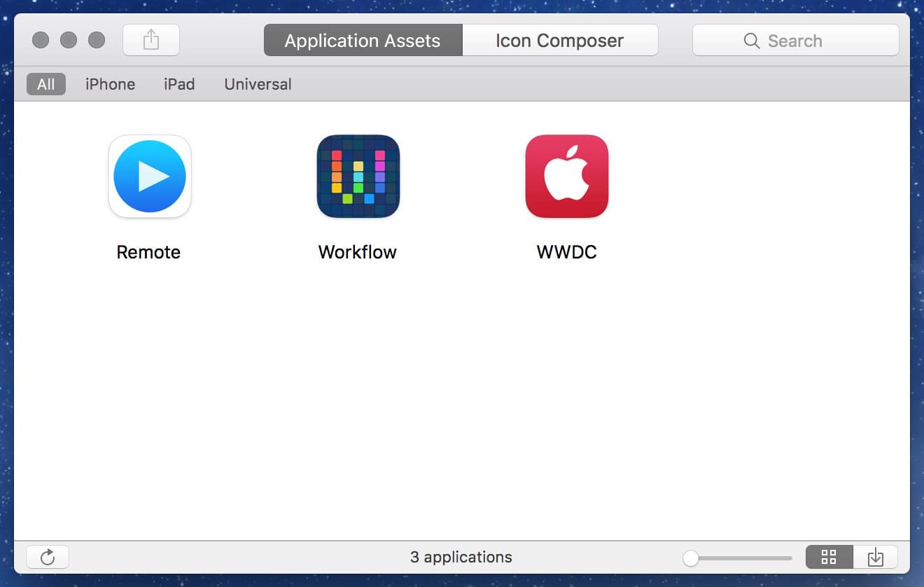Click the WWDC name label
Image resolution: width=924 pixels, height=587 pixels.
coord(566,252)
